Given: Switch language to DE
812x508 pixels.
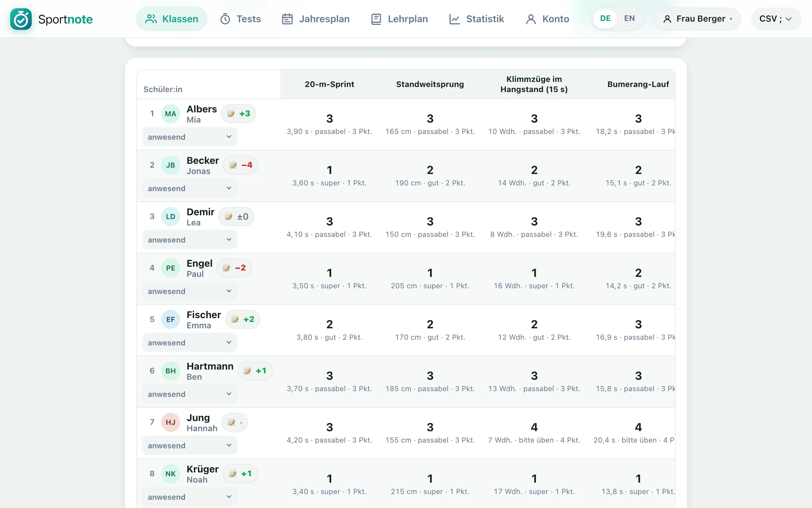Looking at the screenshot, I should click(605, 18).
